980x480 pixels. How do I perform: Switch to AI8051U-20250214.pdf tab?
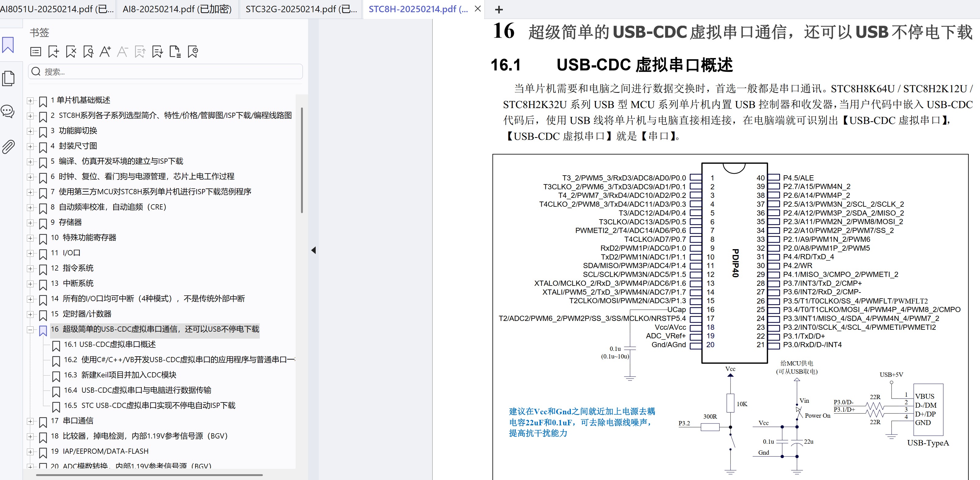[57, 9]
